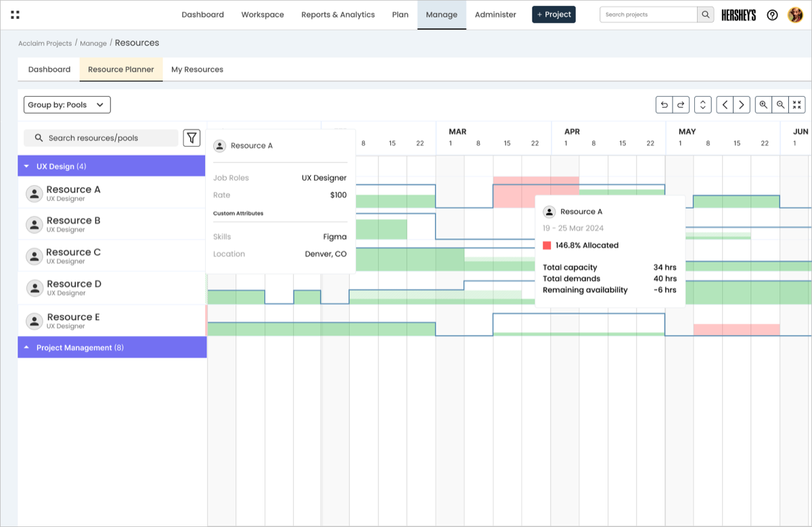This screenshot has height=527, width=812.
Task: Click the Hershey's logo
Action: tap(738, 15)
